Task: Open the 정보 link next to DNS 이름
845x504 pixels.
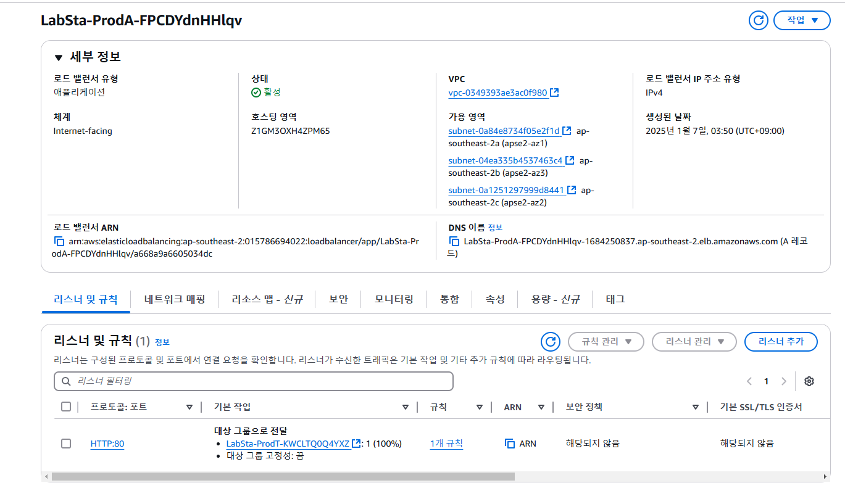Action: point(495,228)
